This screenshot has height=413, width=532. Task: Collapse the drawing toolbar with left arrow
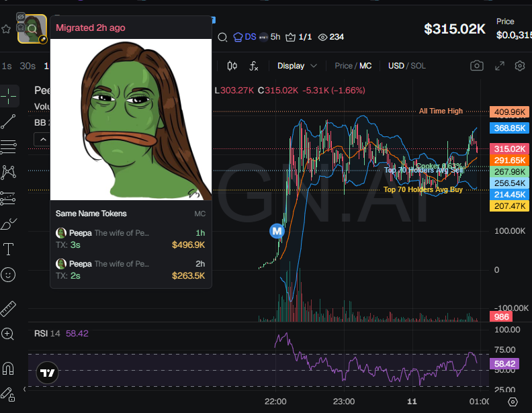[x=24, y=389]
